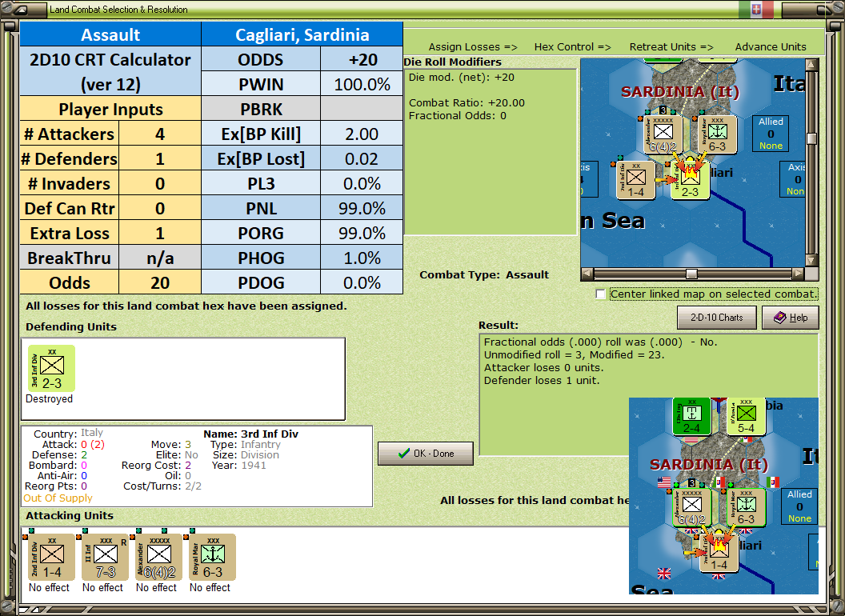Click the Ex[BP Lost] 0.02 value
Image resolution: width=845 pixels, height=616 pixels.
(x=362, y=159)
